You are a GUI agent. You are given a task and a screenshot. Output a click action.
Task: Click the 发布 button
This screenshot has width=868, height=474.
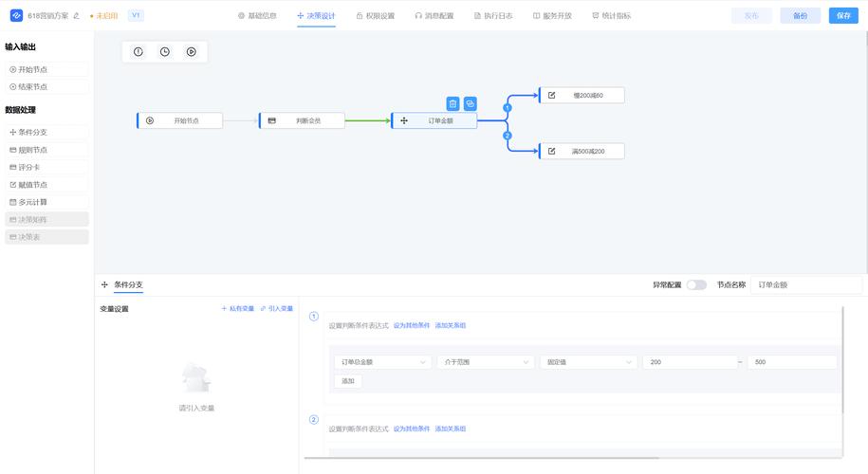click(751, 15)
